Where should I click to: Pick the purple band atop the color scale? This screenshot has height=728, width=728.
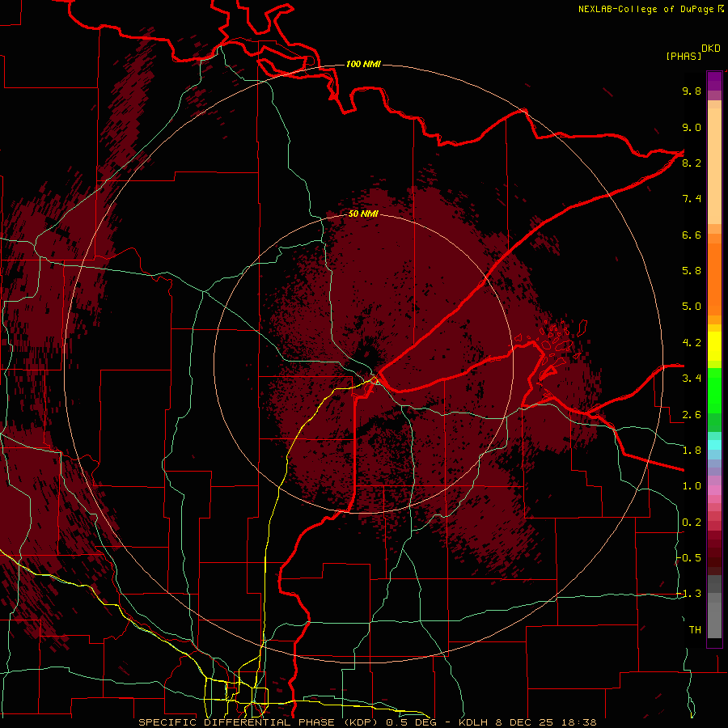pyautogui.click(x=714, y=81)
